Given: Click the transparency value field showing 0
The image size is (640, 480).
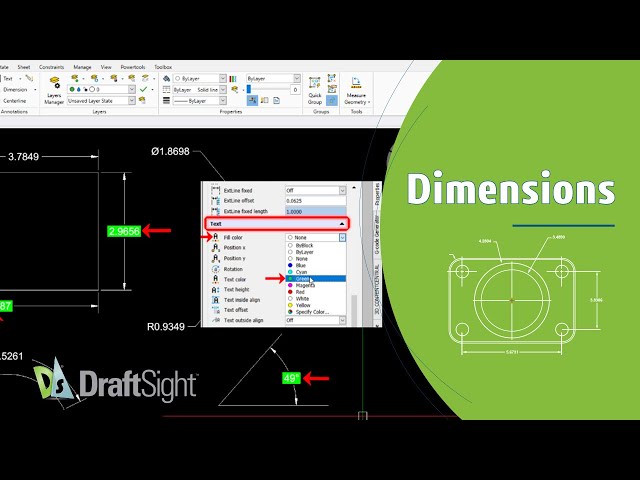Looking at the screenshot, I should tap(296, 89).
